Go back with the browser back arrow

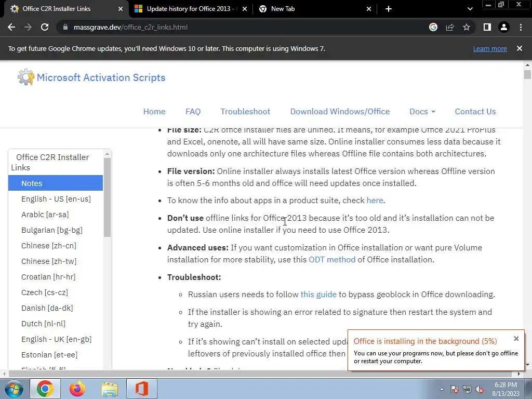tap(11, 27)
